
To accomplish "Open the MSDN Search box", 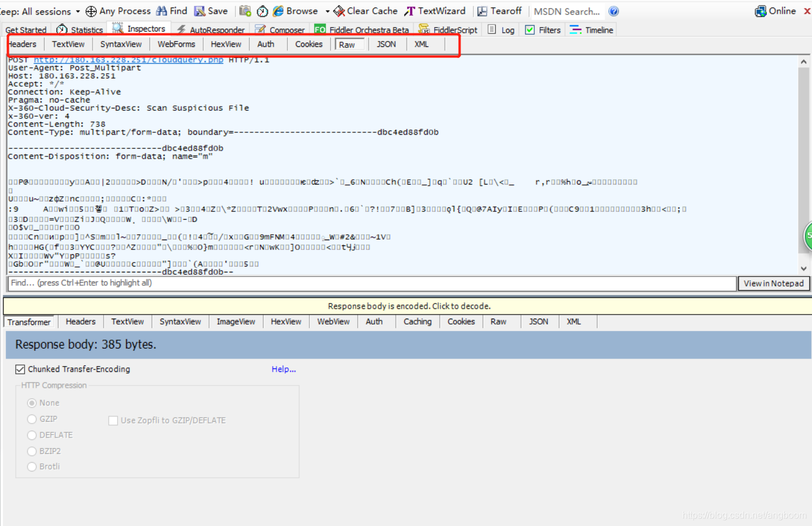I will [567, 11].
